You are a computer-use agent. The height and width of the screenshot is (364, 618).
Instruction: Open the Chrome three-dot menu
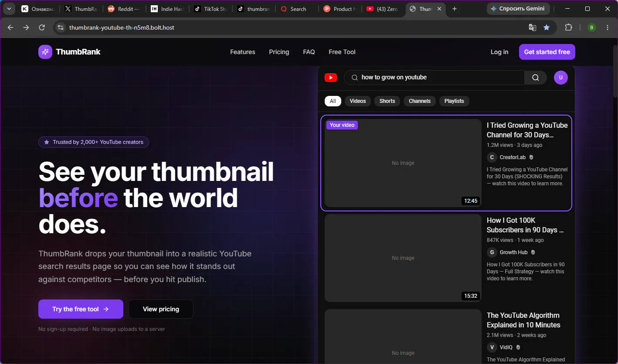[x=608, y=27]
